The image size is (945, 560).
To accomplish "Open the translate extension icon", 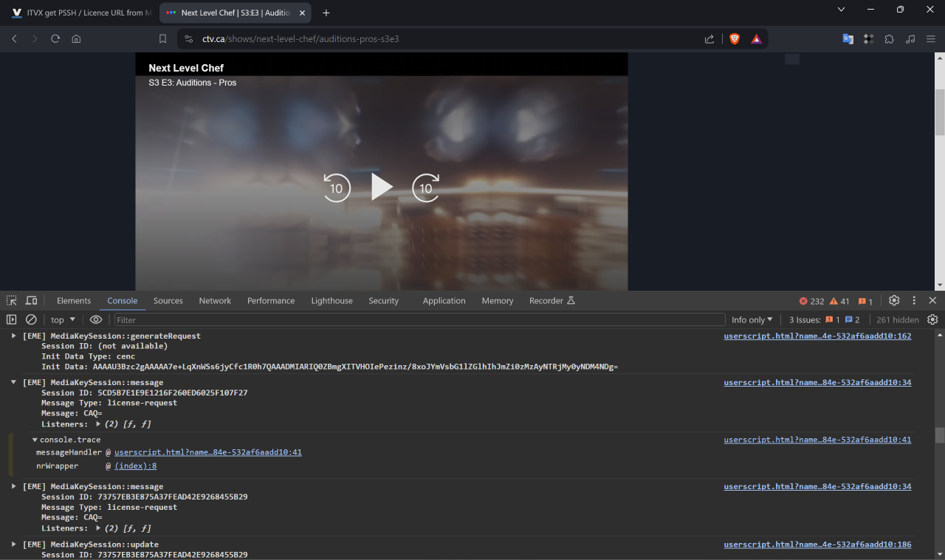I will (848, 39).
